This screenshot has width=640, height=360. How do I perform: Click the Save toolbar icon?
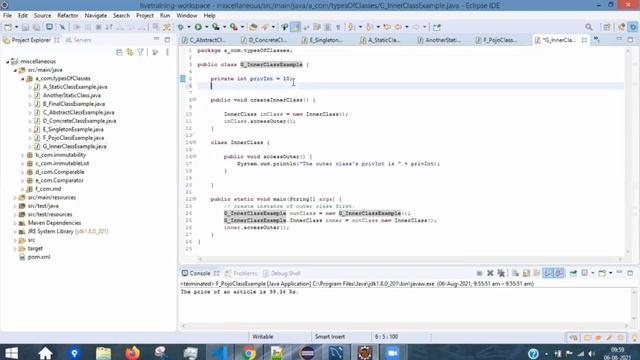pyautogui.click(x=25, y=27)
